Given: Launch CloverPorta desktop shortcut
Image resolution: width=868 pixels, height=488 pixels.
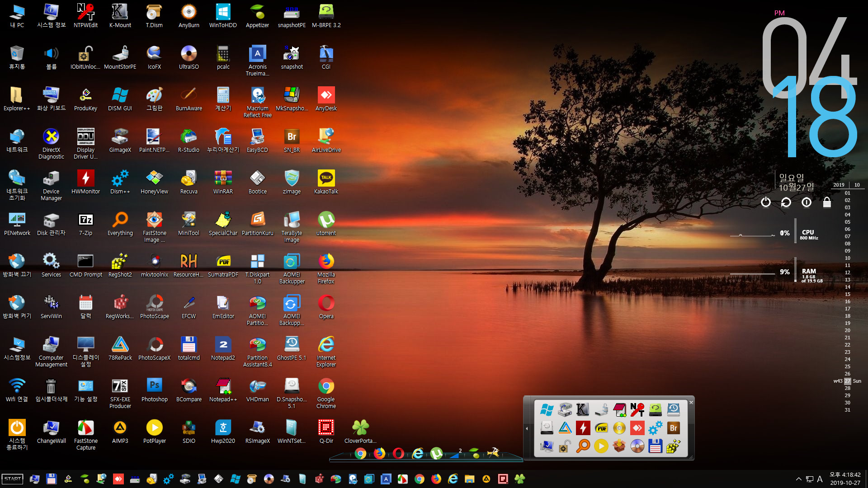Looking at the screenshot, I should tap(360, 432).
